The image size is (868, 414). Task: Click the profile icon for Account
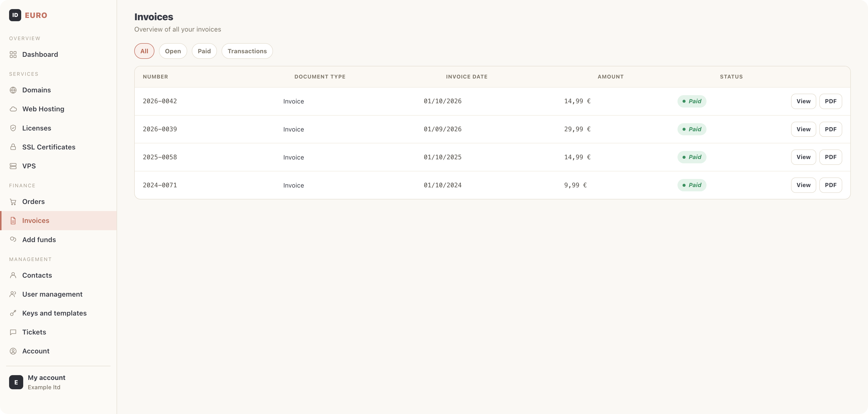click(13, 351)
